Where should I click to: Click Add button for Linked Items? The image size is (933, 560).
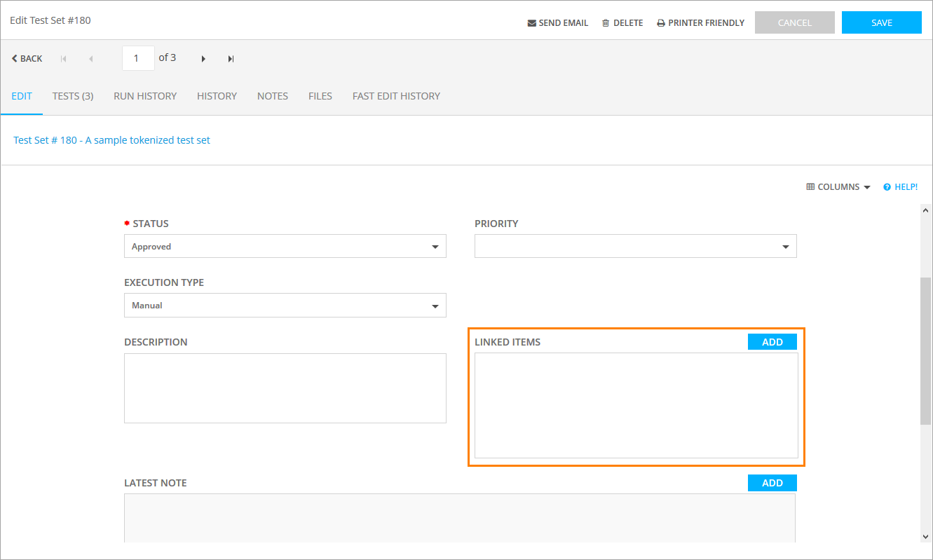point(772,342)
